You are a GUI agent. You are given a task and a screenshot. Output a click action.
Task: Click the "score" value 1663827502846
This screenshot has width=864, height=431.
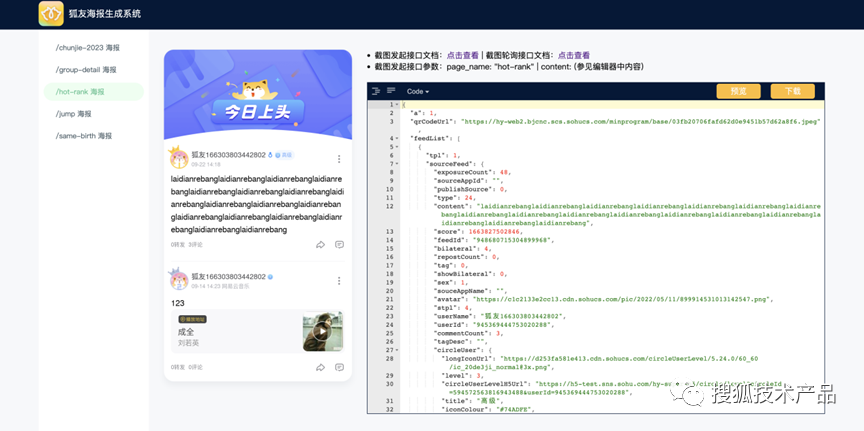(494, 231)
